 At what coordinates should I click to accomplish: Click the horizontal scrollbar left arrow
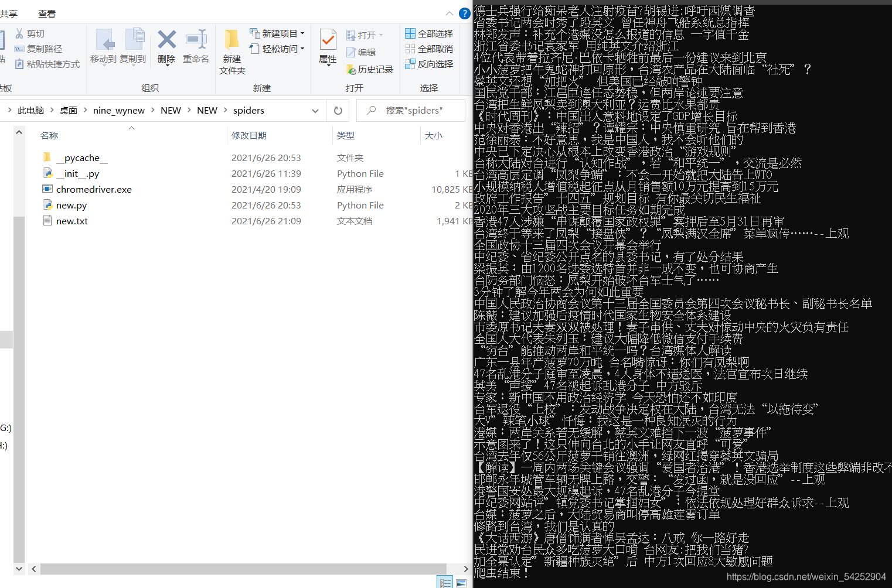(34, 569)
